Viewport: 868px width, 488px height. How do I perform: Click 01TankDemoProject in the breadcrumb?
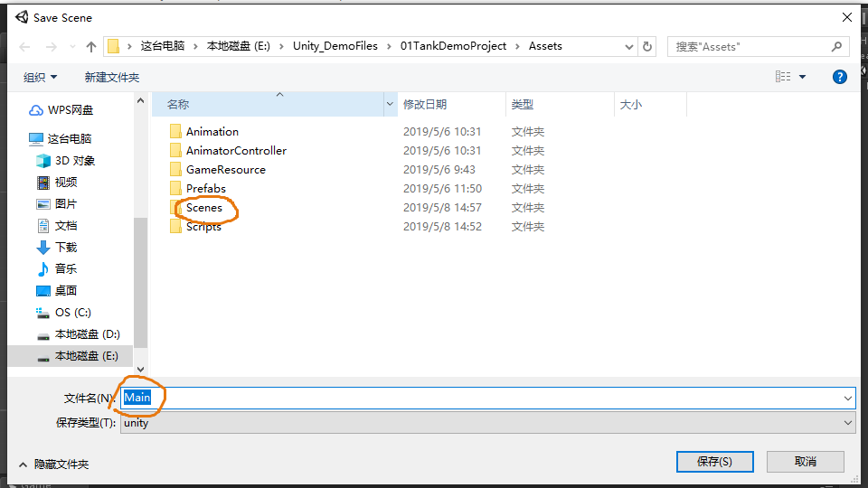point(453,46)
